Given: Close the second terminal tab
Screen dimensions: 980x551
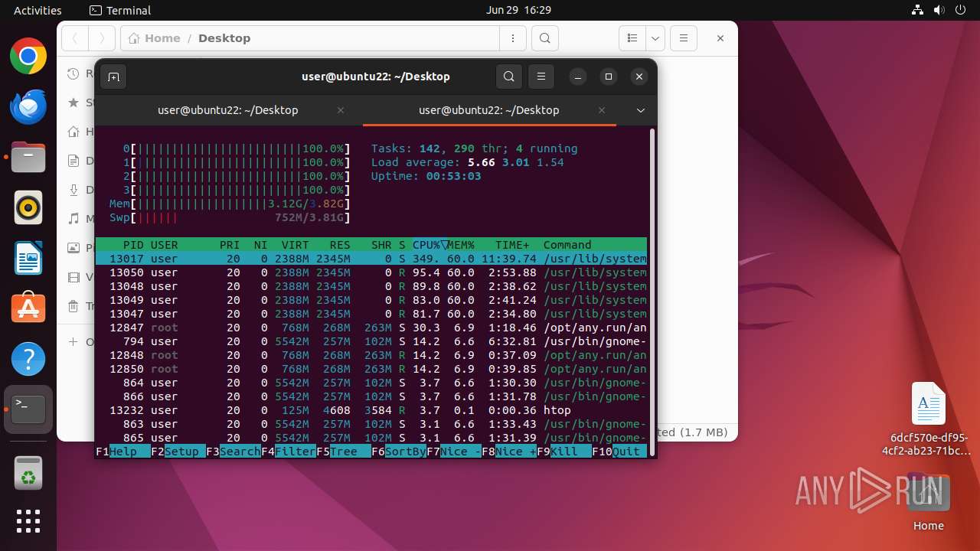Looking at the screenshot, I should tap(602, 110).
